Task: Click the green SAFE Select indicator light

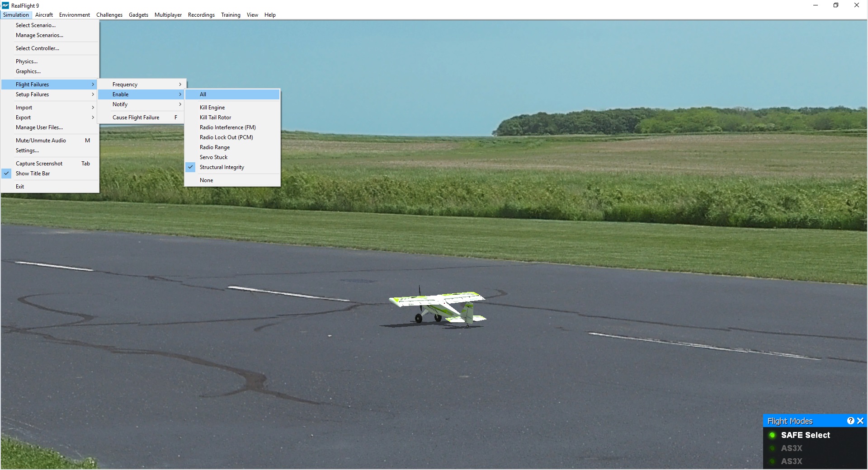Action: tap(772, 435)
